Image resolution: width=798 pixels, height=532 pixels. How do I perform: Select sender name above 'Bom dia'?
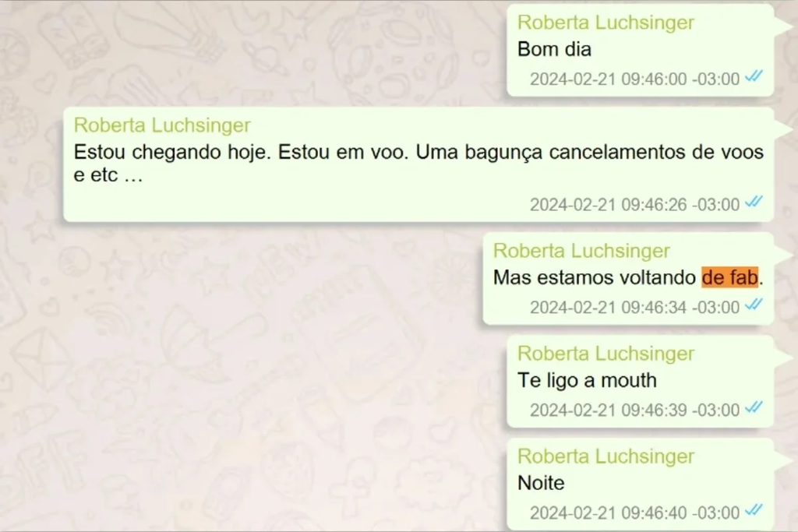click(606, 23)
